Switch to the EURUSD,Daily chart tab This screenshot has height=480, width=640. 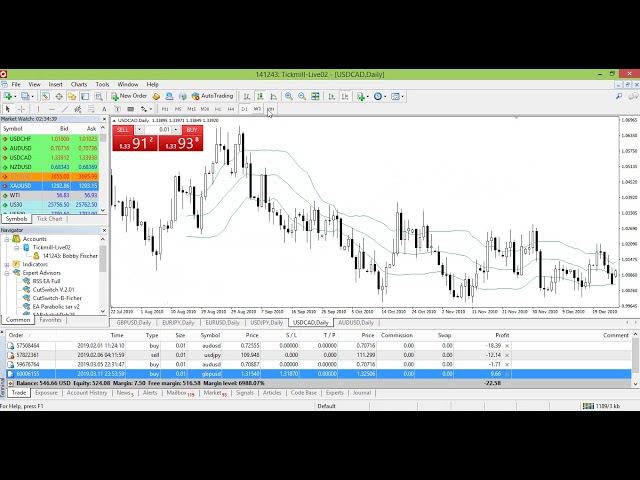[221, 323]
